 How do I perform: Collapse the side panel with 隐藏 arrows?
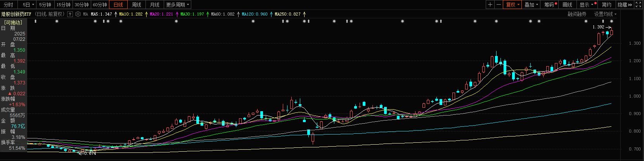(x=625, y=5)
